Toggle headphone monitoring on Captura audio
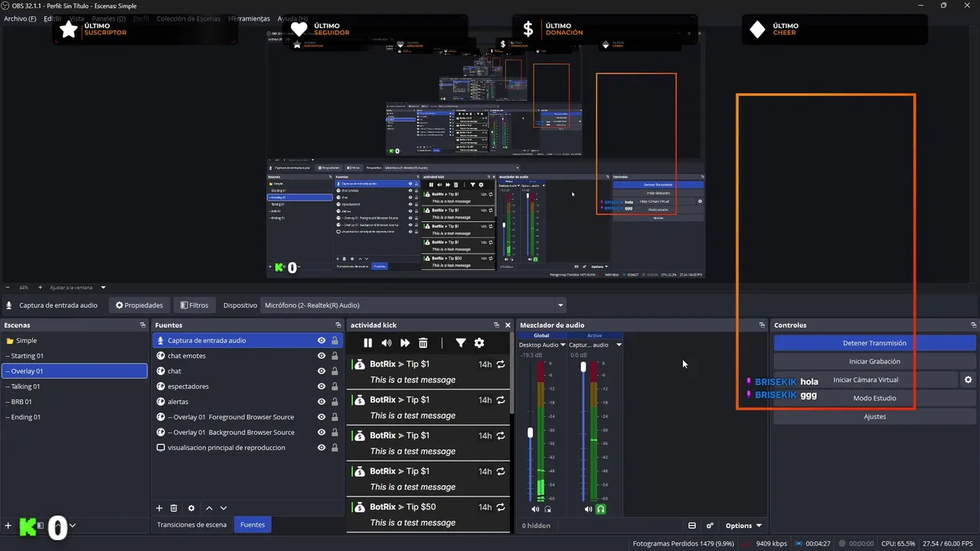 601,509
